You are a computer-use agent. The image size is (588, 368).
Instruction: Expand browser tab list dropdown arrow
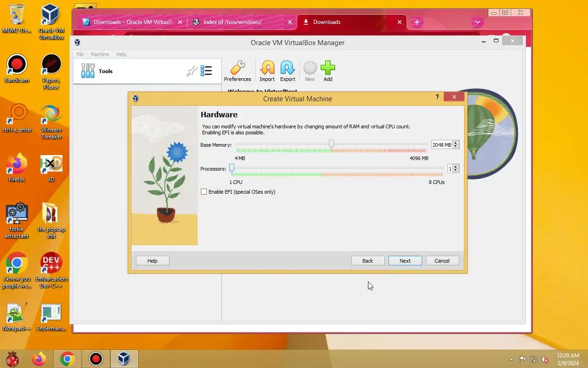tap(478, 22)
